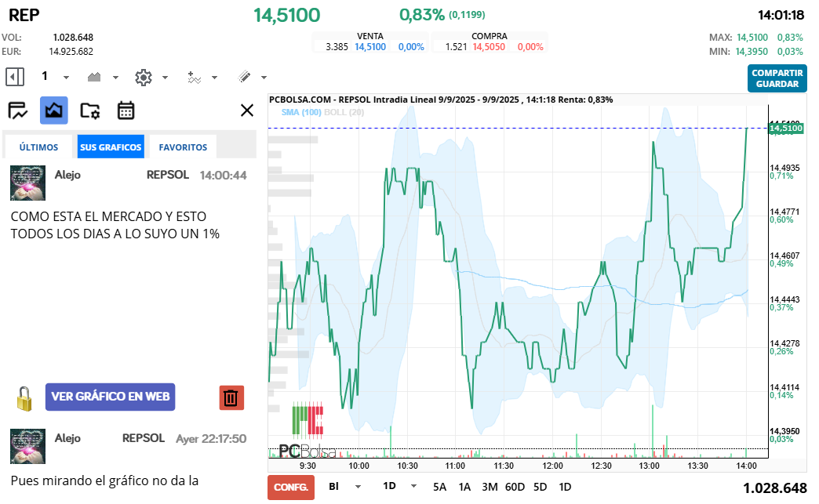Screen dimensions: 819x504
Task: Select the pencil drawing tool
Action: pyautogui.click(x=245, y=78)
